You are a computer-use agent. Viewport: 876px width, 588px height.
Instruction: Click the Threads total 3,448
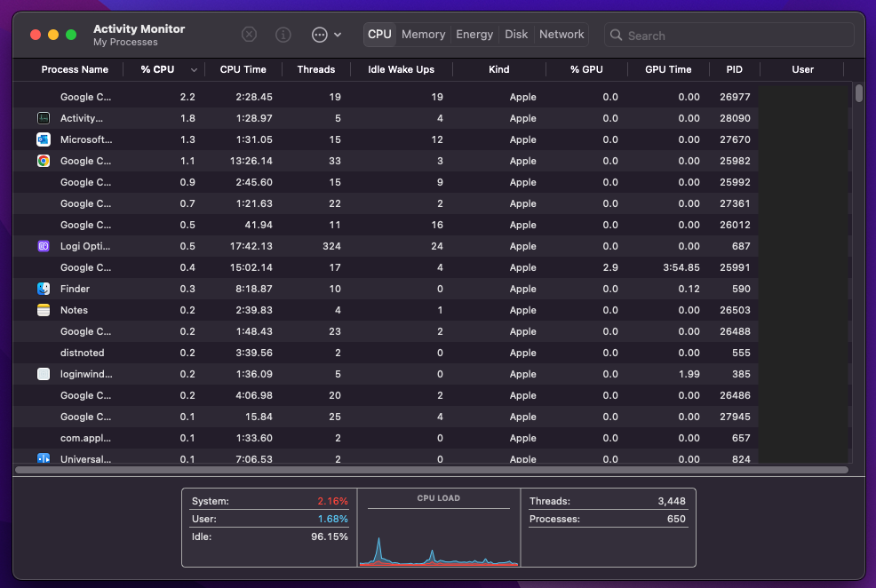672,502
